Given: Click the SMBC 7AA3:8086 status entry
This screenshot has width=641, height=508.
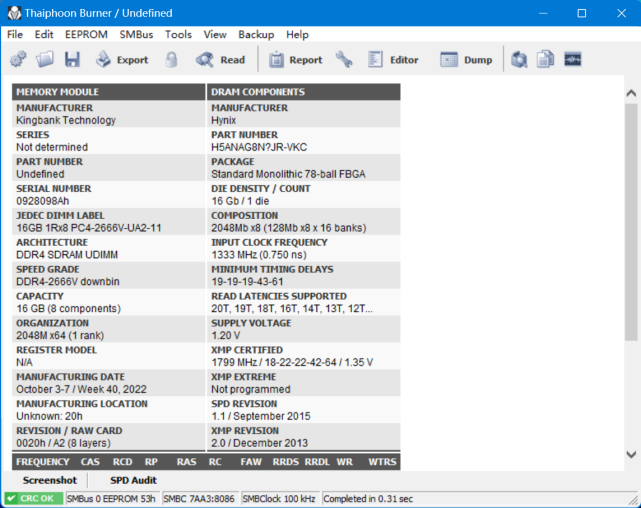Looking at the screenshot, I should [x=199, y=499].
